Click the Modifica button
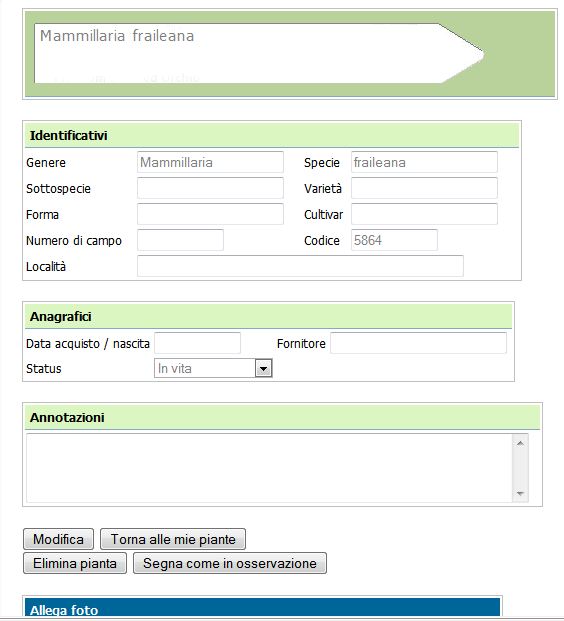Image resolution: width=564 pixels, height=621 pixels. [59, 539]
